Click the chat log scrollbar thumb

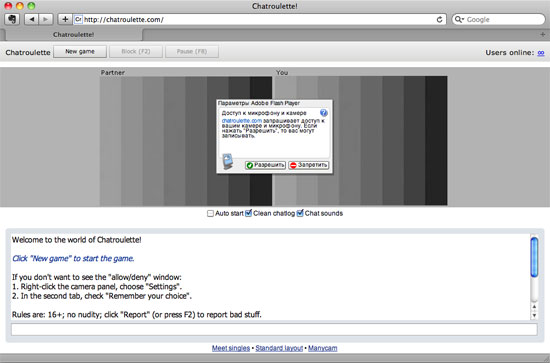[534, 257]
